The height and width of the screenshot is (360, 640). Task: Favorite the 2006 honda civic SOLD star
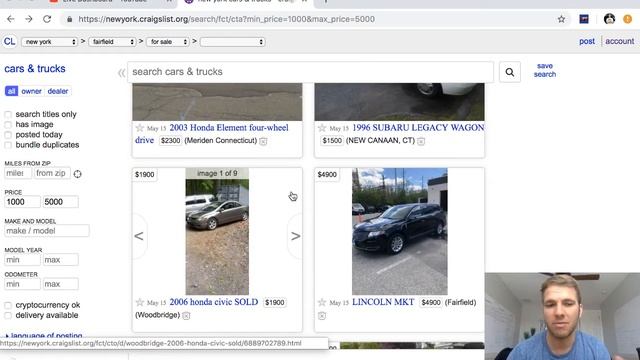(x=140, y=302)
